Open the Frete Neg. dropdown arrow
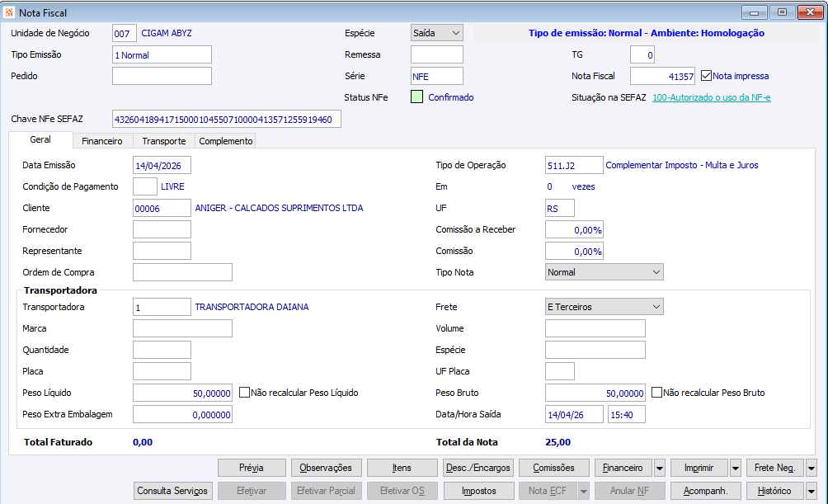Screen dimensions: 828x504 point(812,468)
